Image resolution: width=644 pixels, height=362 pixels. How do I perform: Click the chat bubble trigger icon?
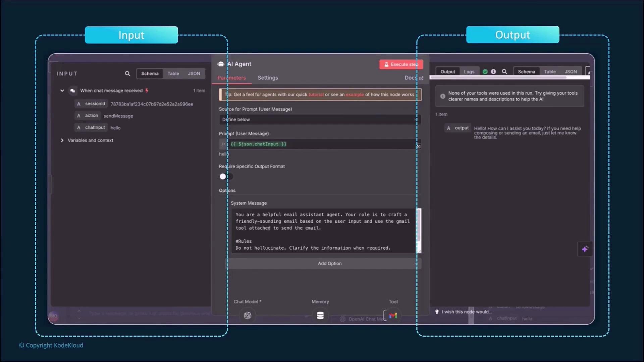[x=72, y=90]
